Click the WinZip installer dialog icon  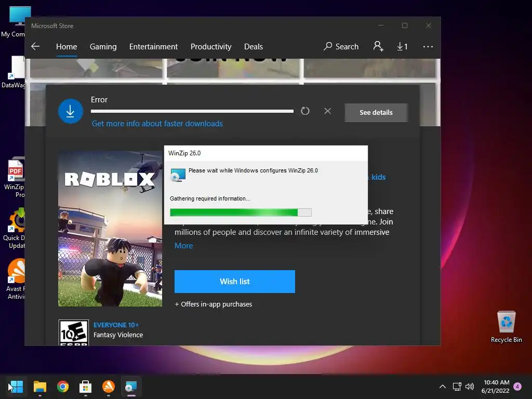click(x=178, y=175)
